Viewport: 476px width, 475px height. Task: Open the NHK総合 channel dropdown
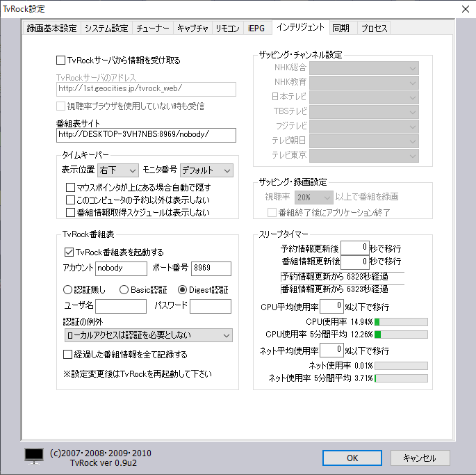[x=364, y=68]
